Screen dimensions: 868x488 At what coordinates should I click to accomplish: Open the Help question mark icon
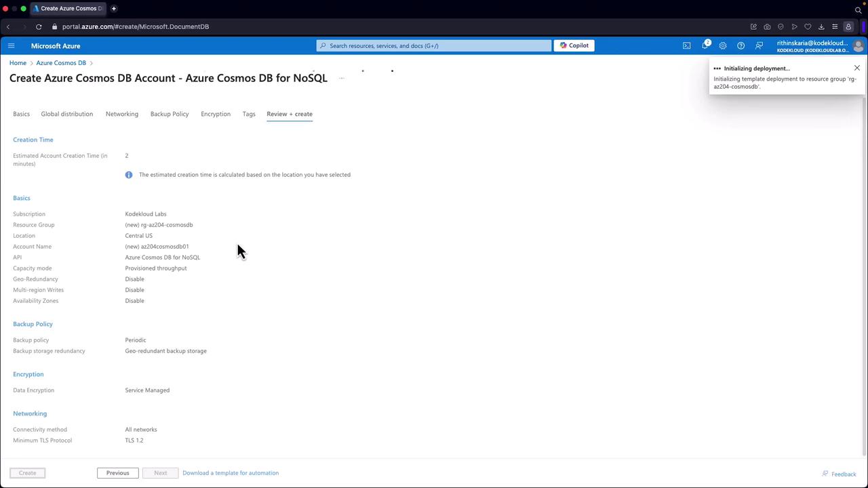click(x=741, y=45)
